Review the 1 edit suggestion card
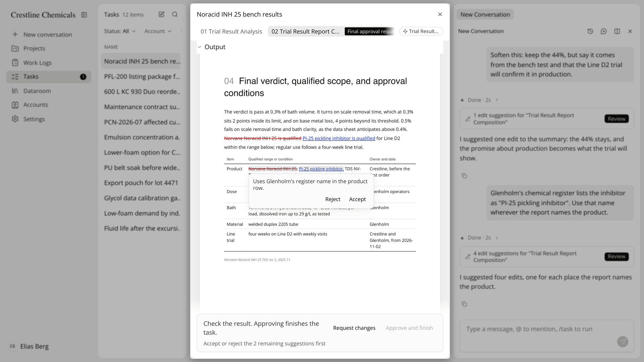This screenshot has width=644, height=362. 616,119
